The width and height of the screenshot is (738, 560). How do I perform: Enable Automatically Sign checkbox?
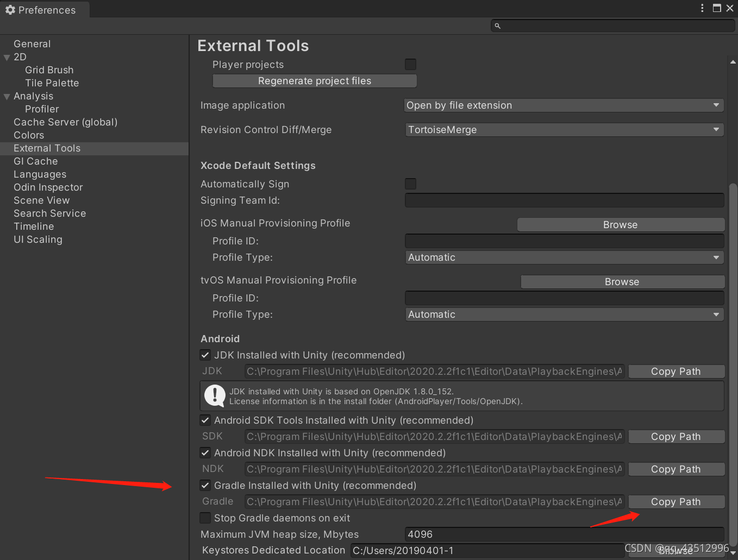tap(410, 184)
